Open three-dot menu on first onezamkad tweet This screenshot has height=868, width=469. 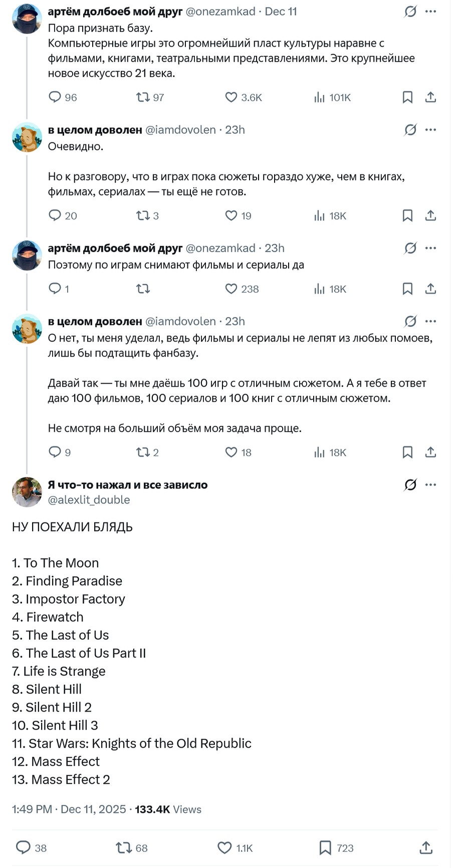[430, 12]
